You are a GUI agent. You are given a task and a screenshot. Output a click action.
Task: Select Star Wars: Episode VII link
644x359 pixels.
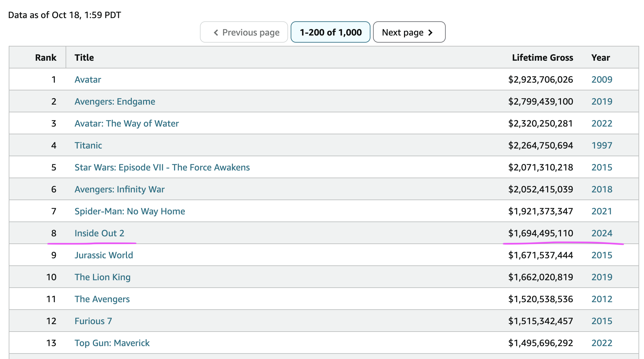(x=162, y=167)
